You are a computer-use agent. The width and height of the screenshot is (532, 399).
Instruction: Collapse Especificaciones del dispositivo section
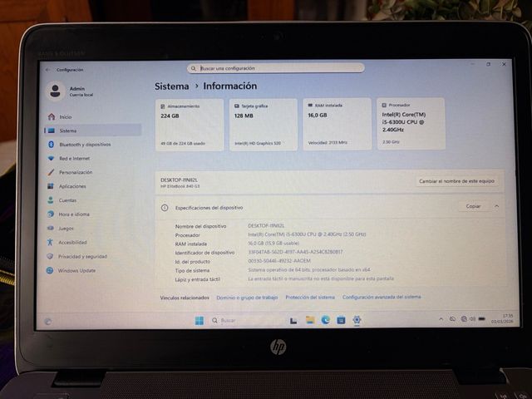click(x=497, y=206)
